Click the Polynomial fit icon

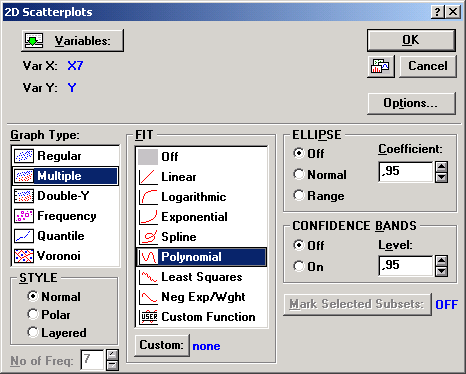click(x=148, y=257)
